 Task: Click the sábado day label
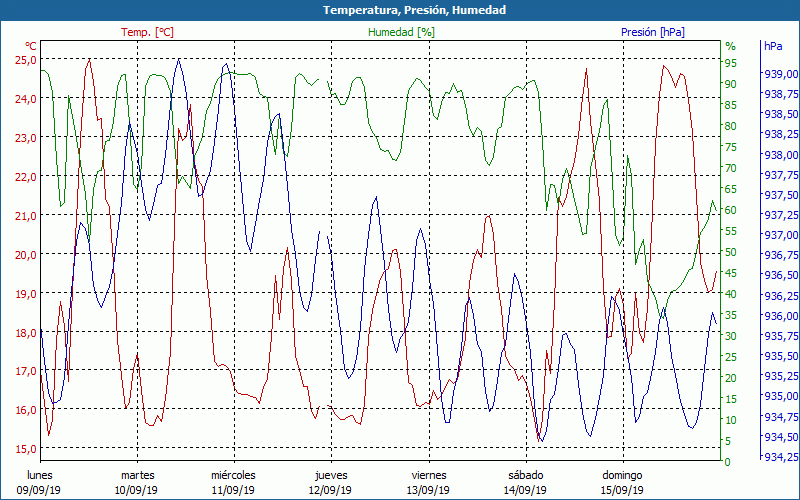(x=526, y=475)
